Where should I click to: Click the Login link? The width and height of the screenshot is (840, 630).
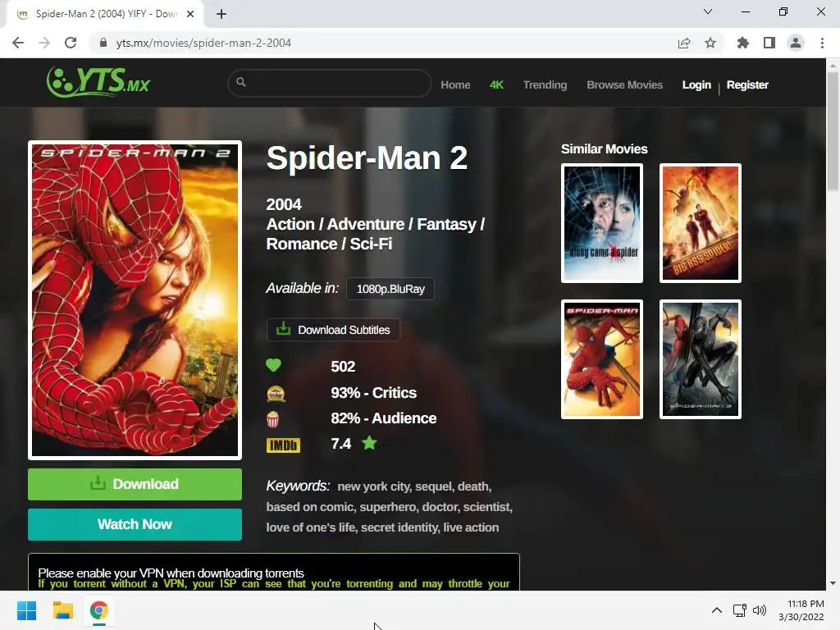click(x=696, y=84)
